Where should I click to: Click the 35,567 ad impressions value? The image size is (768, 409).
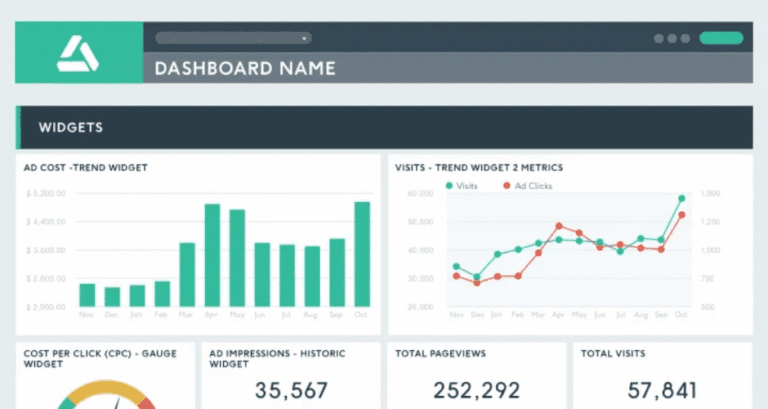coord(291,390)
